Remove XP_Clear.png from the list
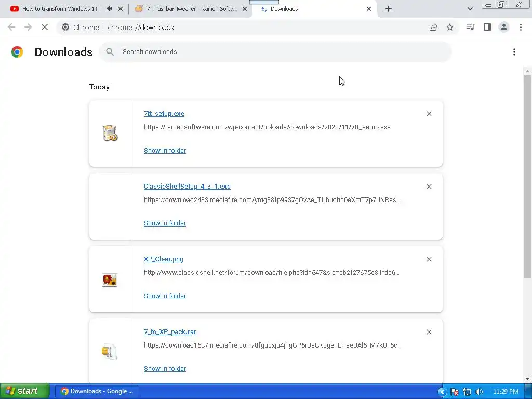Image resolution: width=532 pixels, height=399 pixels. 429,259
